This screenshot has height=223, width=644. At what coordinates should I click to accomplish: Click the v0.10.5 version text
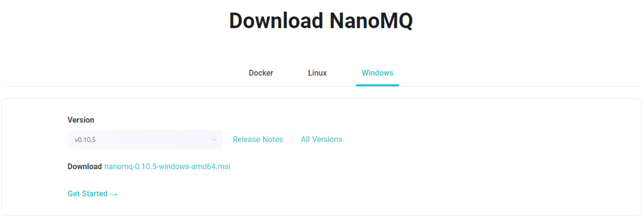point(85,139)
